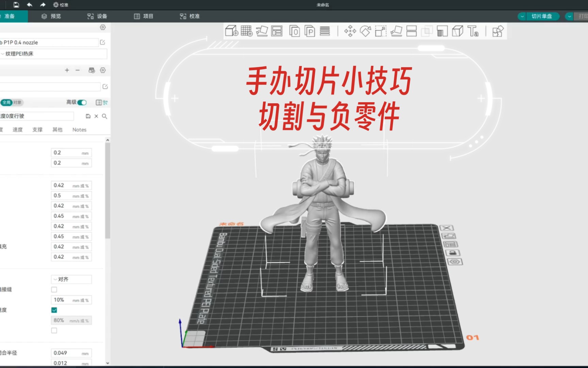
Task: Remove a filament with the minus icon
Action: pos(78,70)
